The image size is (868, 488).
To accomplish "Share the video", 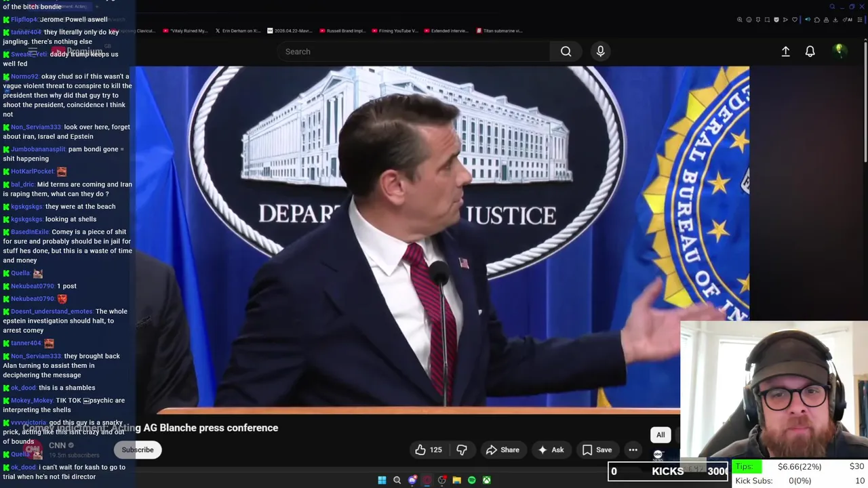I will coord(502,449).
